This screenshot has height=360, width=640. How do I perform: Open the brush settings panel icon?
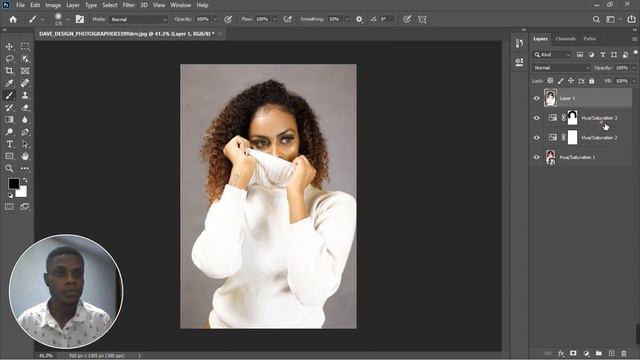click(80, 19)
